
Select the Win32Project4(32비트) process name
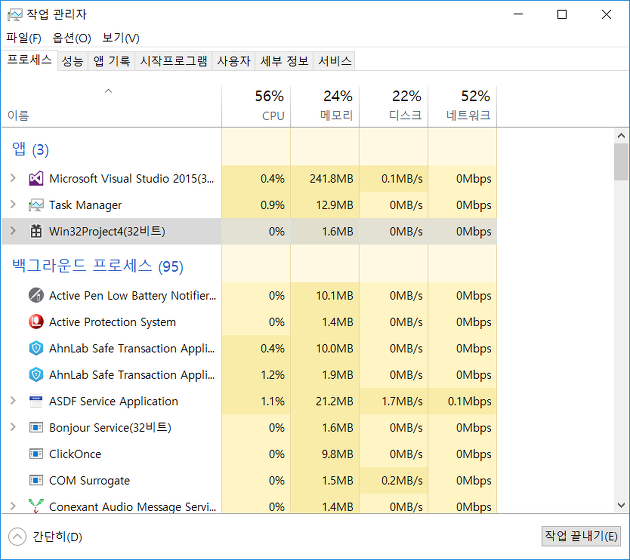tap(107, 231)
